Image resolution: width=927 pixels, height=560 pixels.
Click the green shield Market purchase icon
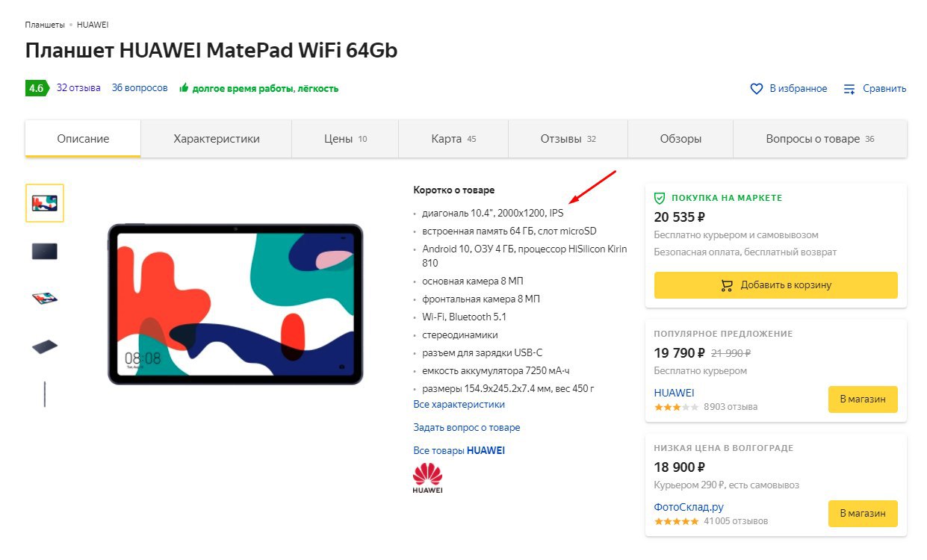tap(660, 198)
